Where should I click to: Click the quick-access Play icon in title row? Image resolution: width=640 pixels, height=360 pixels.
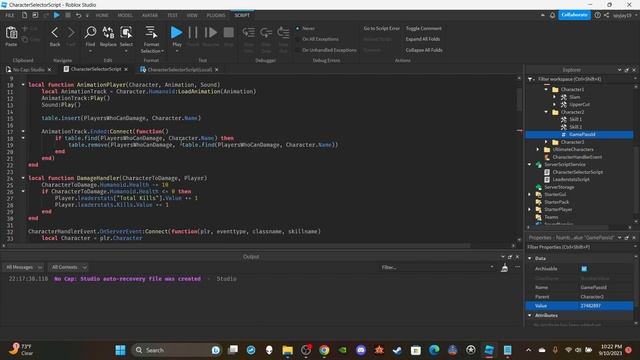(x=57, y=15)
